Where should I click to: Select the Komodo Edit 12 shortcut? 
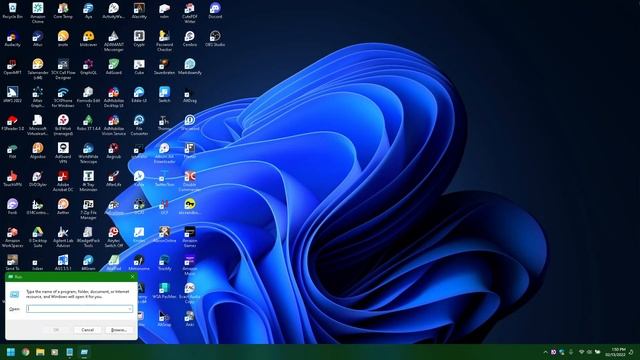88,96
